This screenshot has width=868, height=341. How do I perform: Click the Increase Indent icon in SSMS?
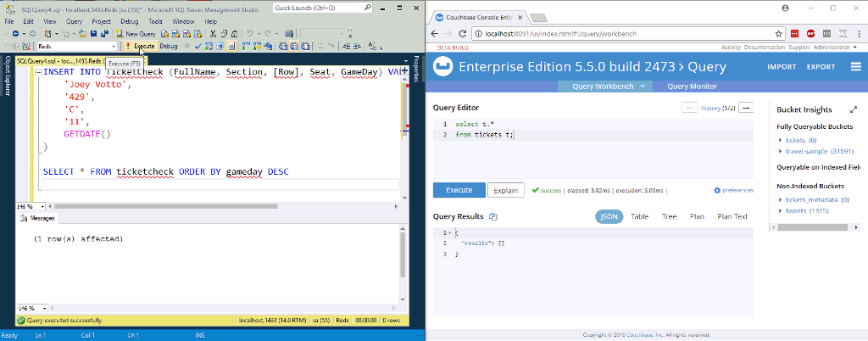(x=357, y=47)
